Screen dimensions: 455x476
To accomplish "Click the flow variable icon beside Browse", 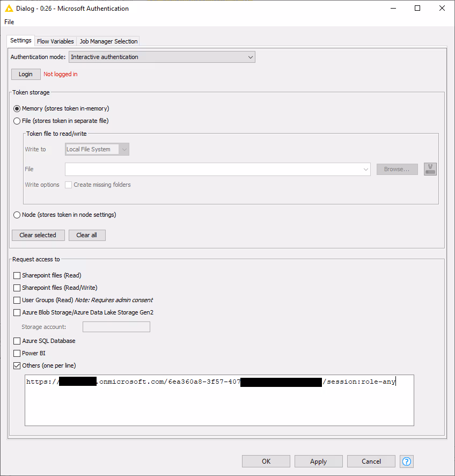I will (x=430, y=169).
